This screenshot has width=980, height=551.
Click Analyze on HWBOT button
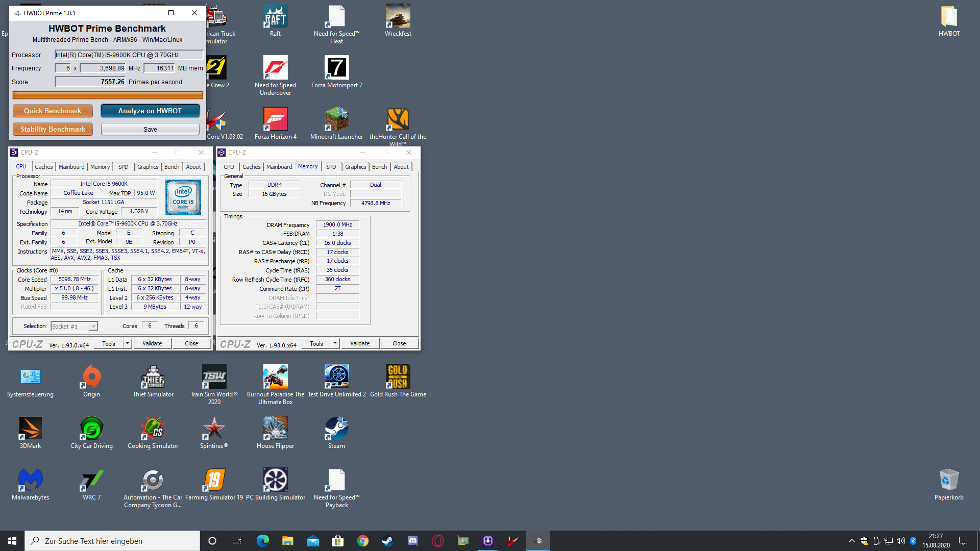[x=150, y=111]
